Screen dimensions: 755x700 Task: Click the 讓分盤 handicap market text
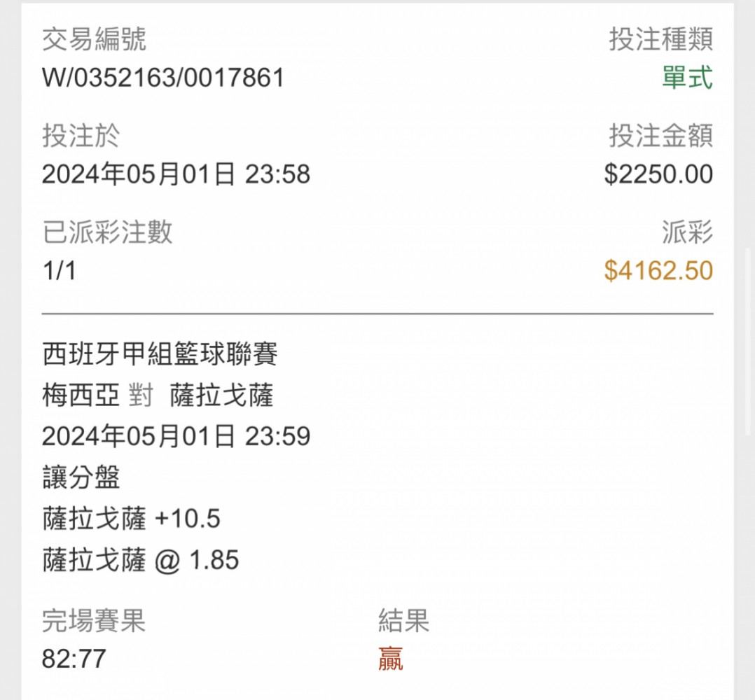(81, 477)
